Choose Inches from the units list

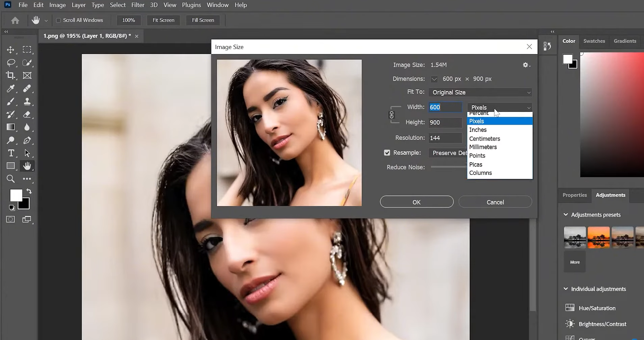tap(478, 129)
